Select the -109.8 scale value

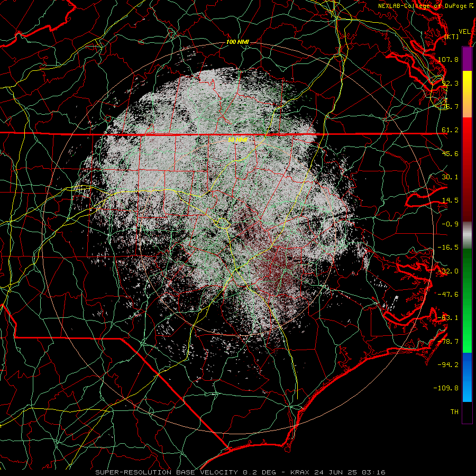pyautogui.click(x=446, y=388)
